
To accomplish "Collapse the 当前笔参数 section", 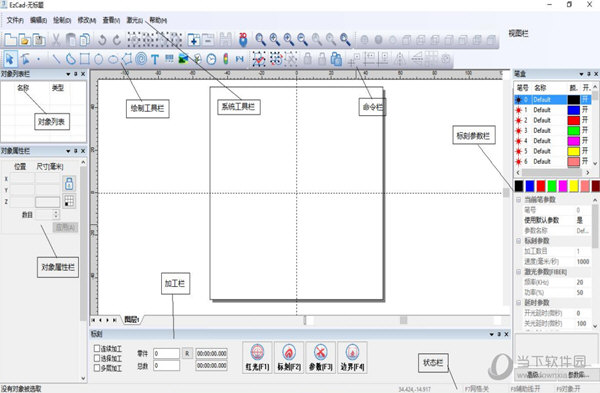I will click(518, 200).
